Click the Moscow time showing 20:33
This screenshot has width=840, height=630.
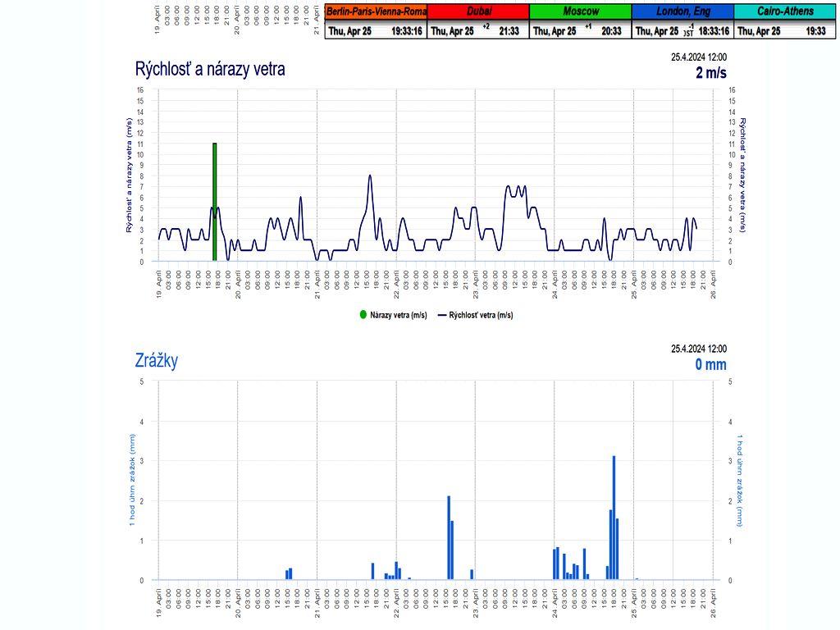(x=611, y=31)
